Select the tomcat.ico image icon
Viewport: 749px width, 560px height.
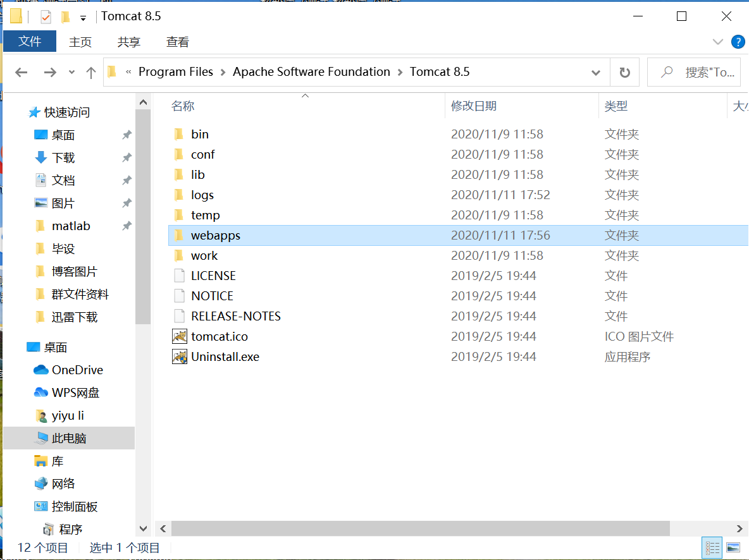tap(180, 337)
